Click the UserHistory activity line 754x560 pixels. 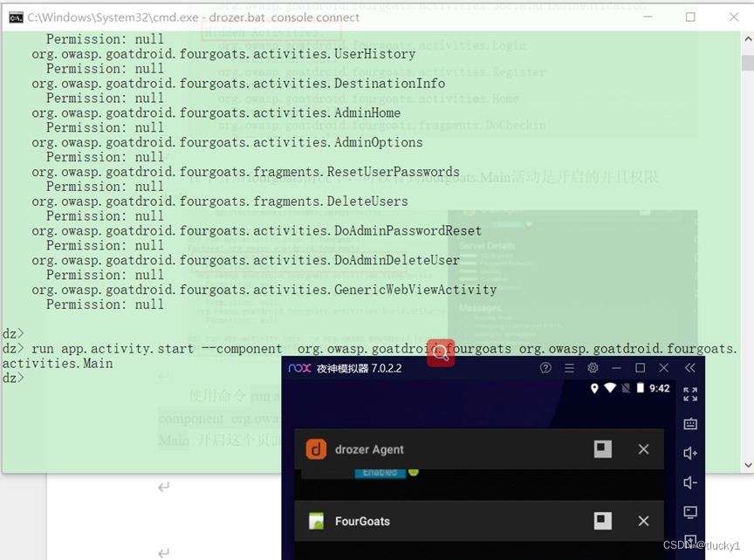[x=223, y=54]
